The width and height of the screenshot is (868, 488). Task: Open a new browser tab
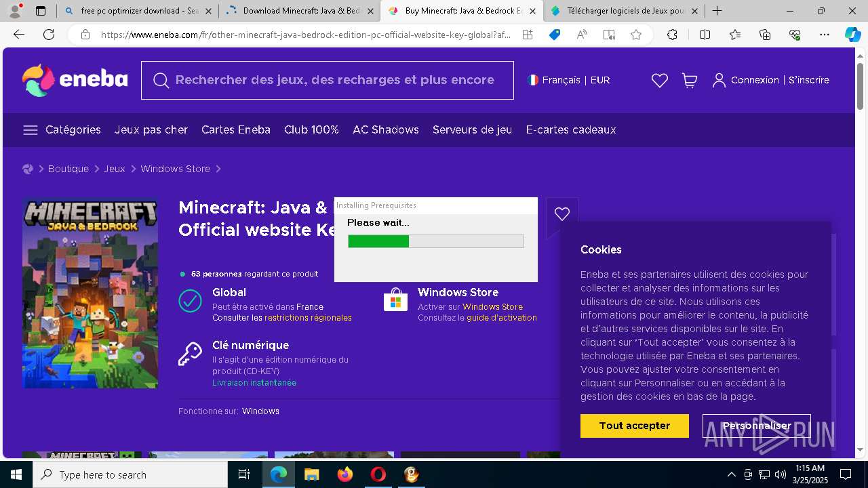click(x=717, y=11)
